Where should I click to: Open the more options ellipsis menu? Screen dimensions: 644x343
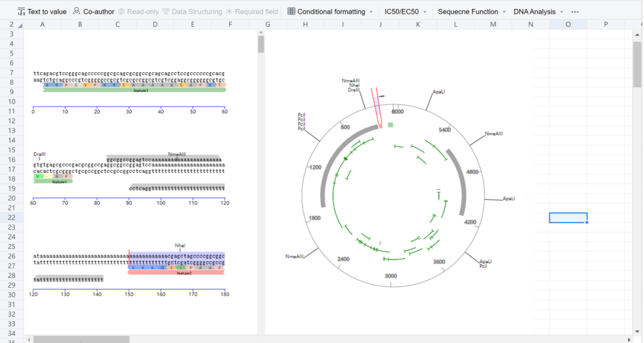575,12
